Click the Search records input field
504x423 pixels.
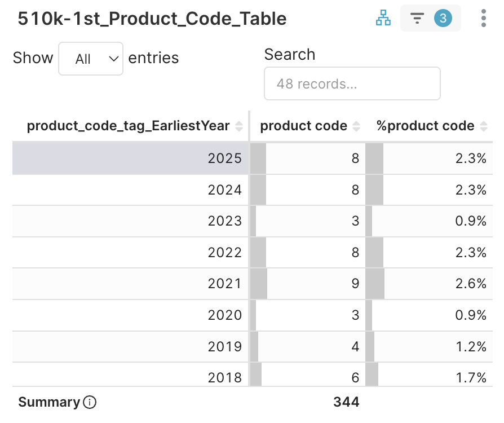point(352,84)
